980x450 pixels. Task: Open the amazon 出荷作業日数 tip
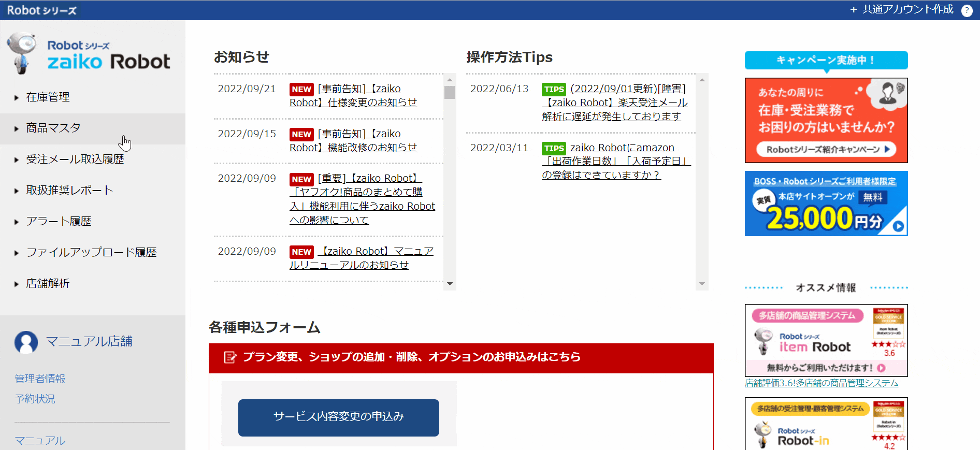616,162
